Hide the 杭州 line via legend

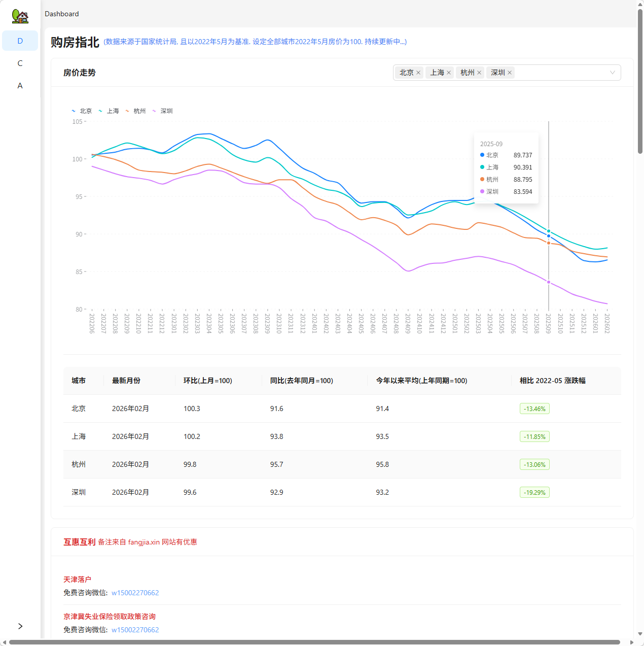(x=136, y=111)
